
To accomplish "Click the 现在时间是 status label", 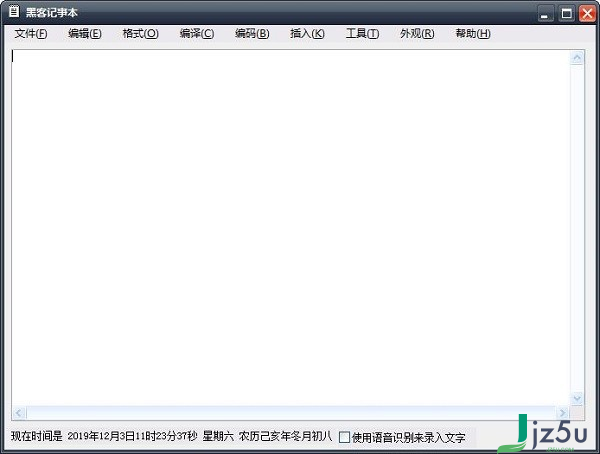I will click(37, 436).
